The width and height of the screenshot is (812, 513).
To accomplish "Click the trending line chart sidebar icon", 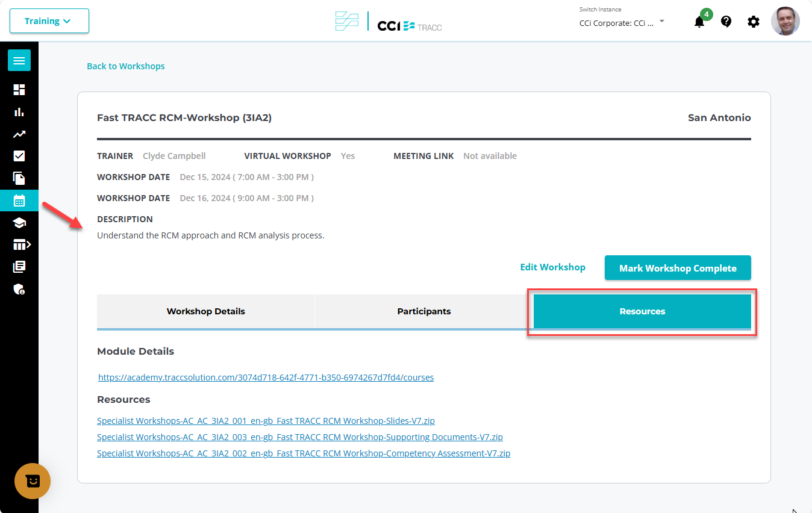I will coord(19,134).
